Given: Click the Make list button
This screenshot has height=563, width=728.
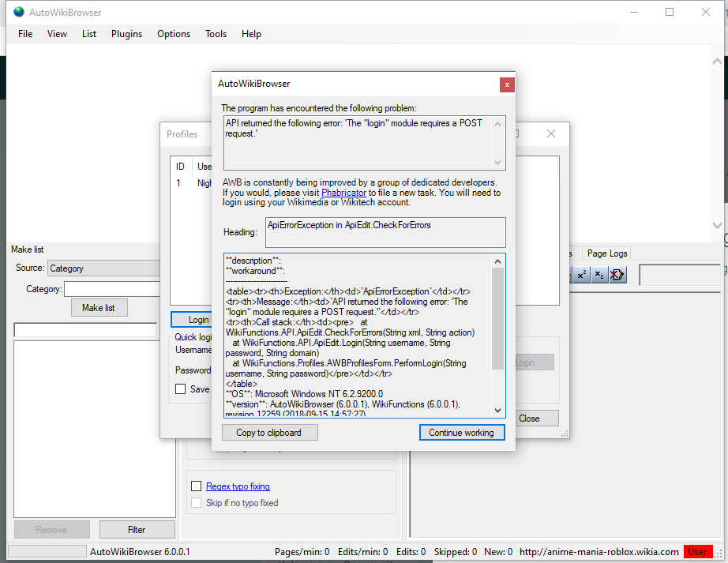Looking at the screenshot, I should (99, 308).
